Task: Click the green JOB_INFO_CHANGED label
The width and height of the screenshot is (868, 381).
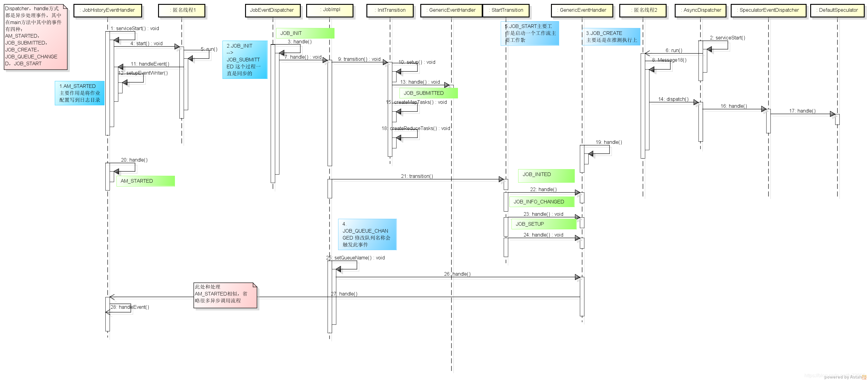Action: coord(542,202)
